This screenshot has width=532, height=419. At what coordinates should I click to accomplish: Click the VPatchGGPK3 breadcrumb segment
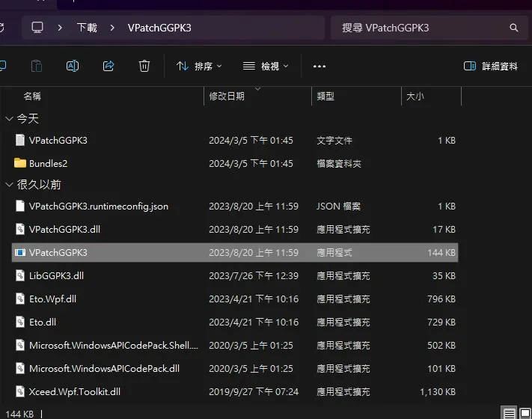click(x=159, y=28)
